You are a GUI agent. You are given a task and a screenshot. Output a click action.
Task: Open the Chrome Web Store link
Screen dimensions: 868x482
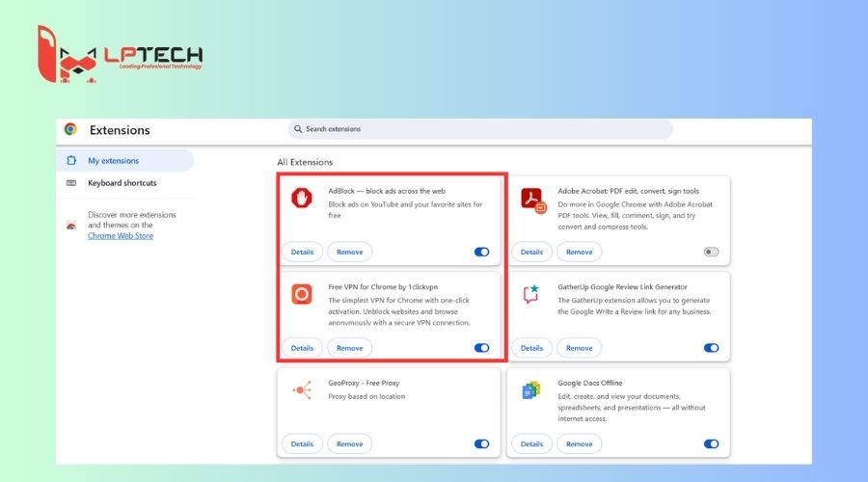(121, 236)
